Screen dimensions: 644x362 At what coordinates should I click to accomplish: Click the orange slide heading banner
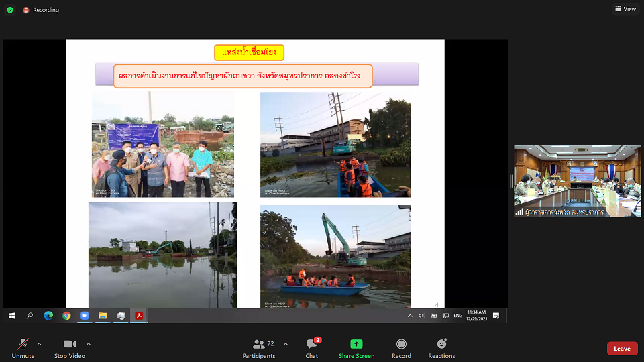click(243, 76)
